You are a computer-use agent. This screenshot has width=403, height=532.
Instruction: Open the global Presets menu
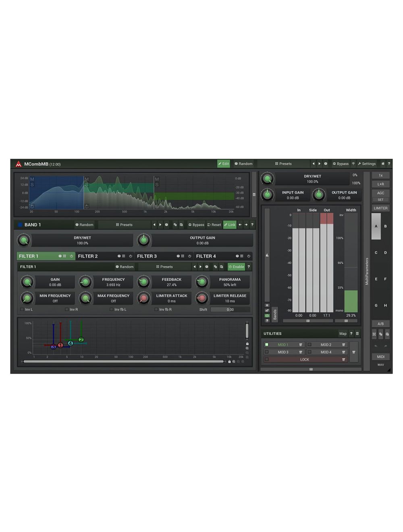283,164
